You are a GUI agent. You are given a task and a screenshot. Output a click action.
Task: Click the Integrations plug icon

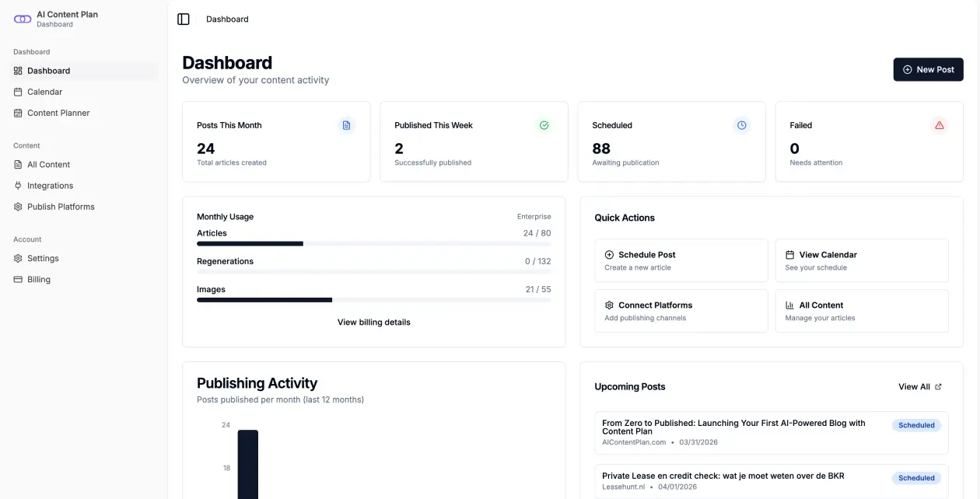tap(19, 186)
